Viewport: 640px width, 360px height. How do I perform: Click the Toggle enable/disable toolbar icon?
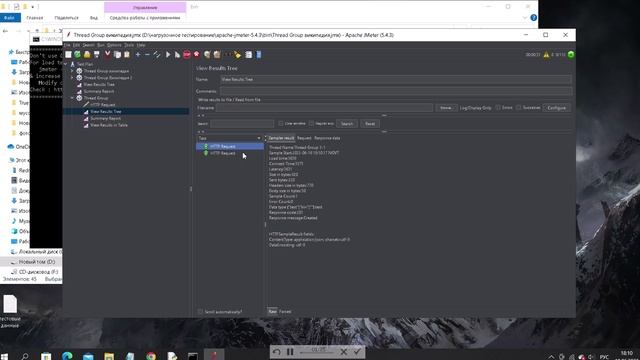tap(157, 55)
